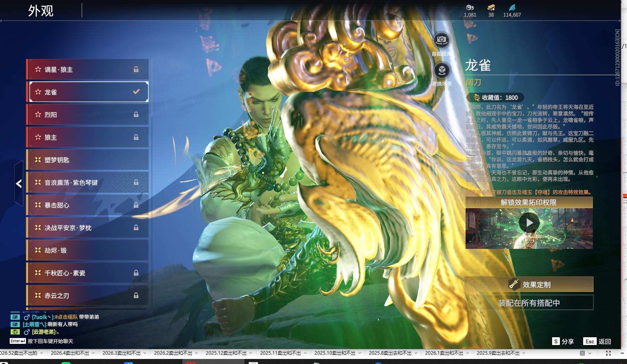Viewport: 627px width, 364px height.
Task: Switch to the 2026.1卖出和不出 sheet tab
Action: tap(444, 353)
